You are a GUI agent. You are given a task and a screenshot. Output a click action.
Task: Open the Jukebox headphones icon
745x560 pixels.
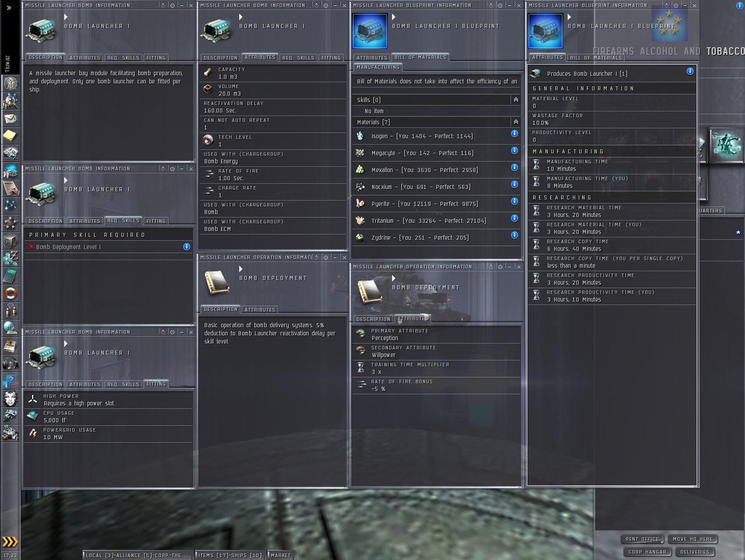[x=10, y=363]
